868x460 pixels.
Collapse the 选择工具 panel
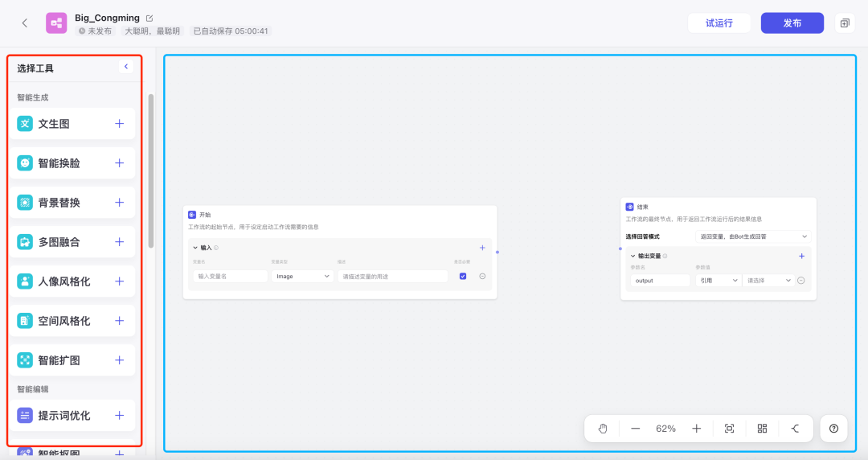pyautogui.click(x=125, y=67)
